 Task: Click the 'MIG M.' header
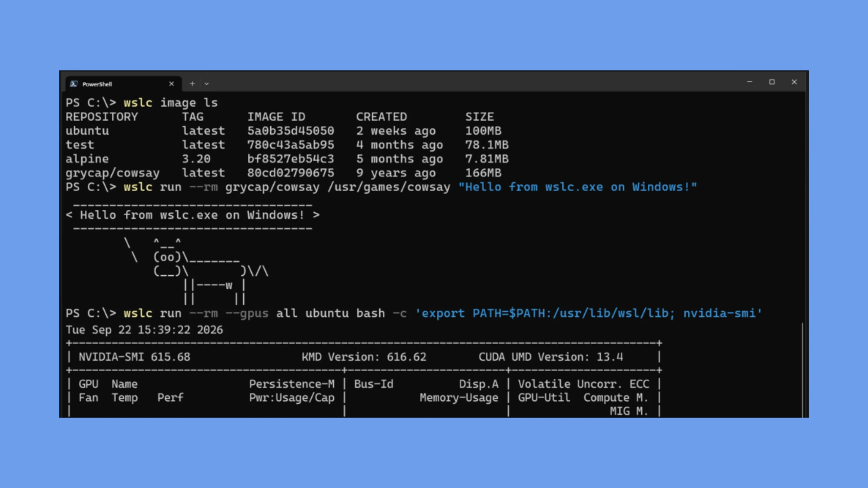tap(629, 411)
